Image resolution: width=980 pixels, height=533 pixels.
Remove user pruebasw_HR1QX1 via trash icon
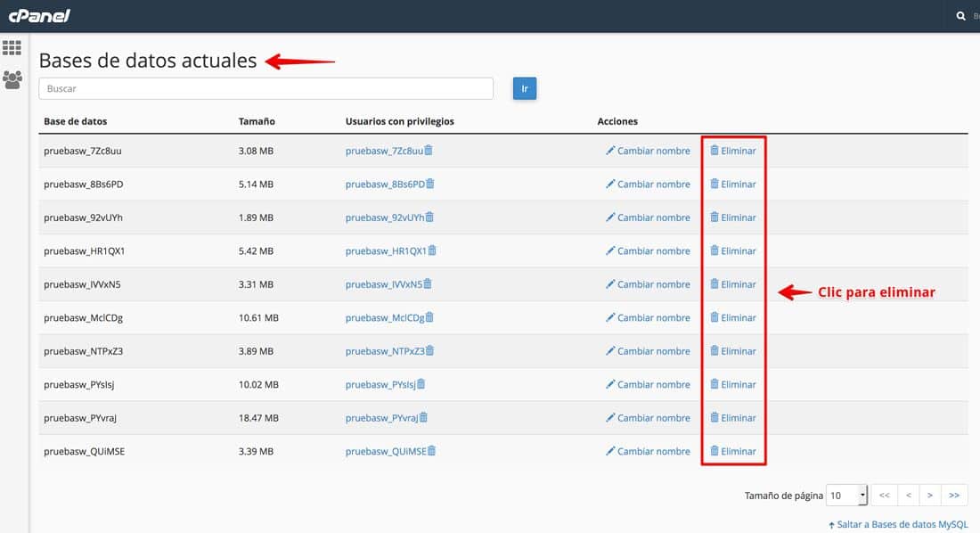point(432,250)
